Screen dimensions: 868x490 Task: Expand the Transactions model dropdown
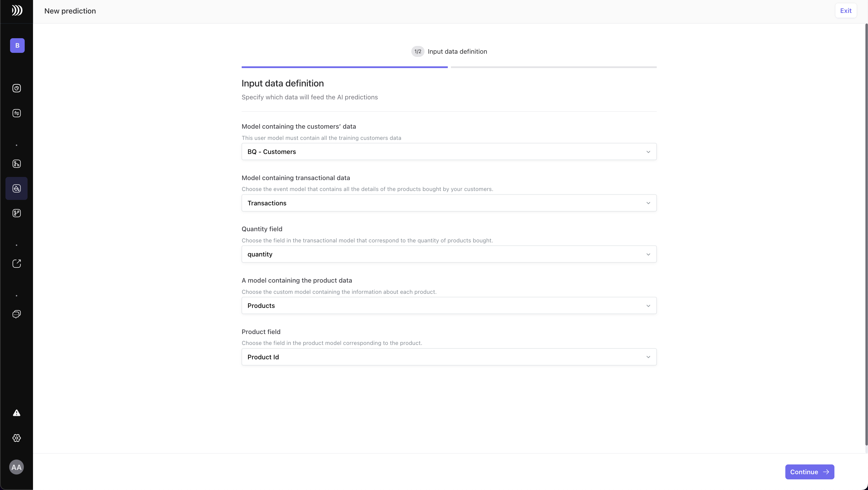click(449, 203)
